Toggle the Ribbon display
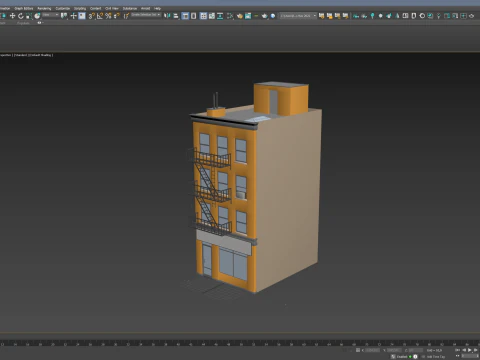Viewport: 480px width, 360px height. tap(203, 16)
